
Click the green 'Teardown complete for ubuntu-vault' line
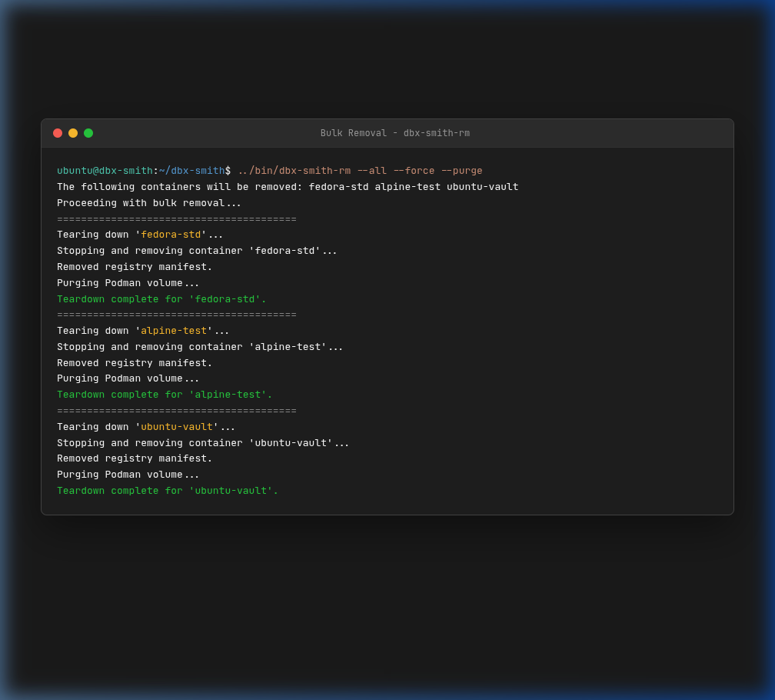pyautogui.click(x=168, y=491)
